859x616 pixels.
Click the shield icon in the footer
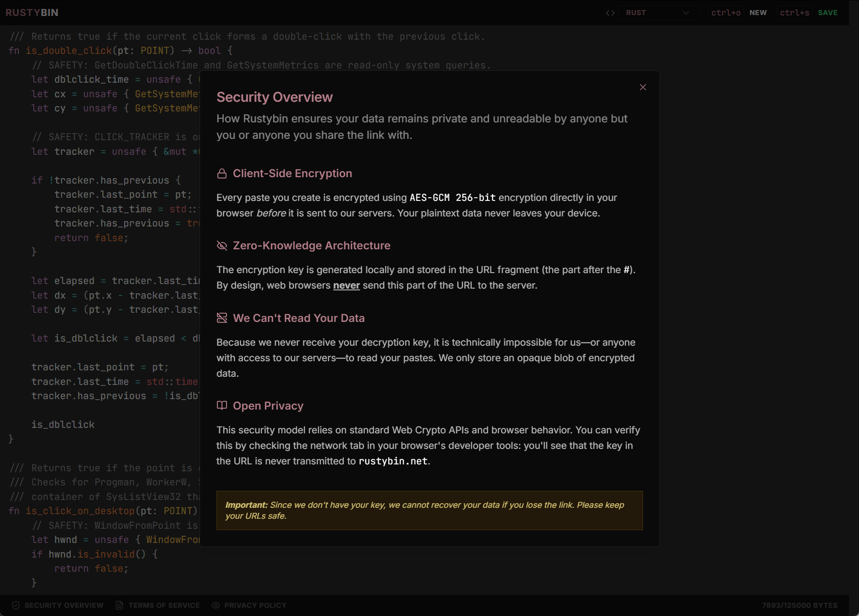pos(16,605)
